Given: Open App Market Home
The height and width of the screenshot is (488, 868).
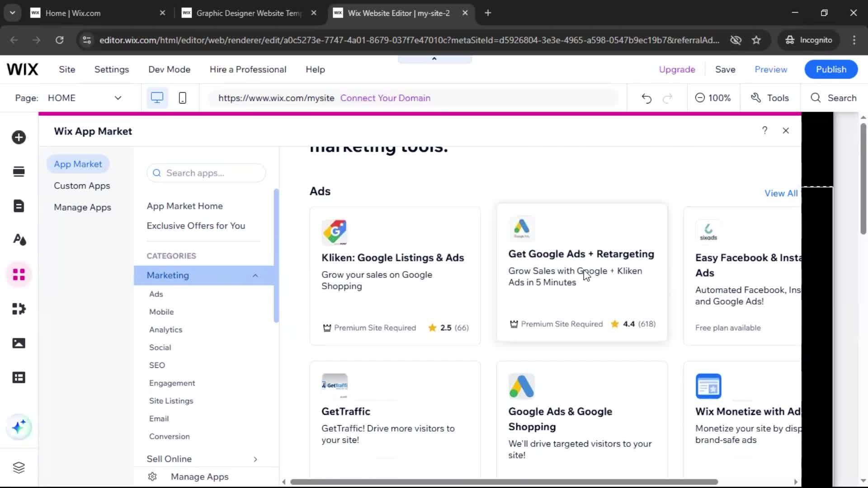Looking at the screenshot, I should point(184,206).
